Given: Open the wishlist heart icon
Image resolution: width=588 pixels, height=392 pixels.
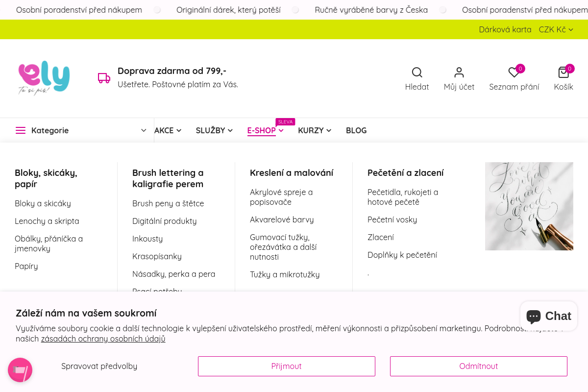Looking at the screenshot, I should [514, 73].
